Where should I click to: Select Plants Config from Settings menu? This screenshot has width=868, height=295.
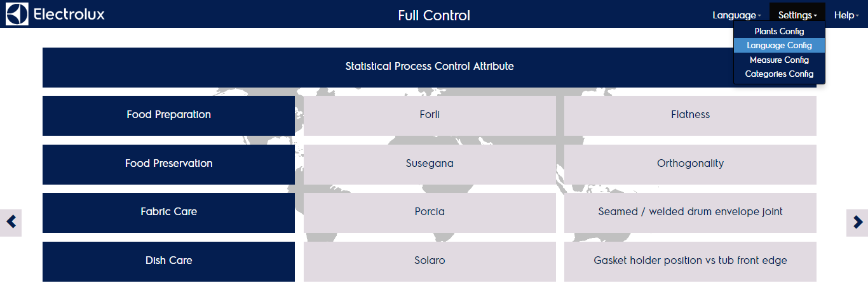point(779,31)
